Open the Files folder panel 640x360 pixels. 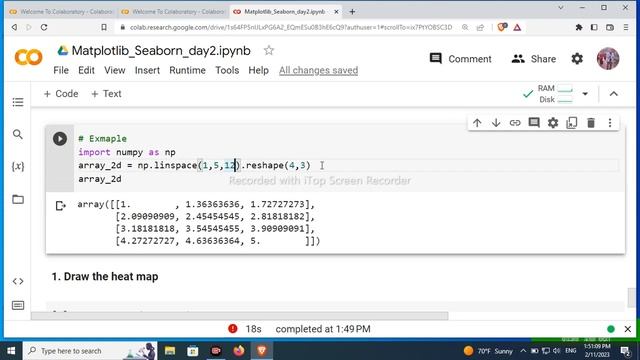pyautogui.click(x=18, y=199)
